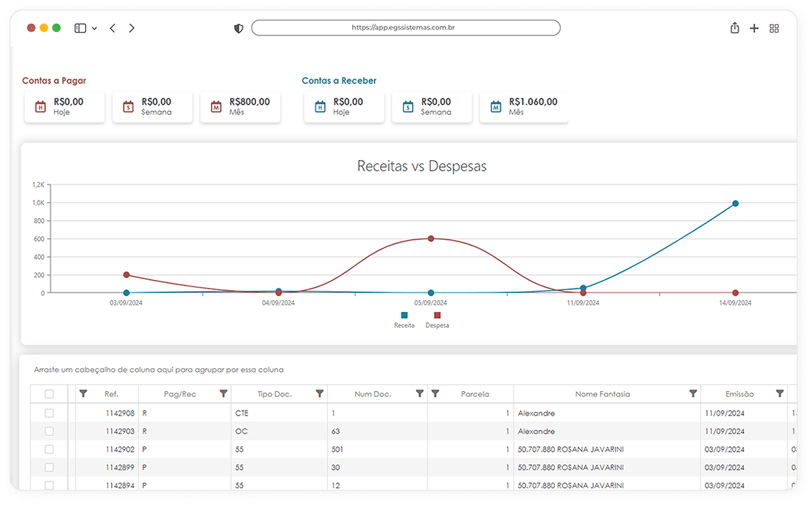The image size is (812, 505).
Task: Open the filter for Tipo Doc. column
Action: [320, 393]
